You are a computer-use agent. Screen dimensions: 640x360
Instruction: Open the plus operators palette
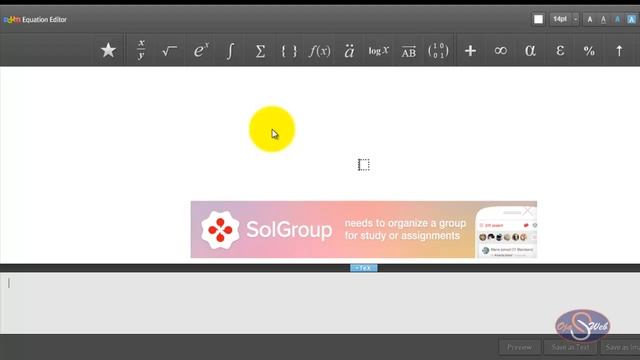point(470,51)
